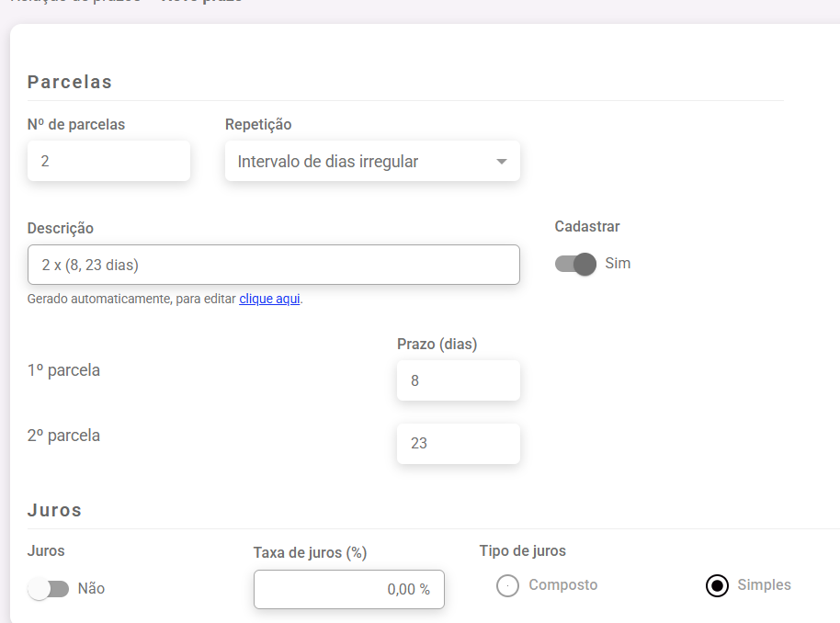Click the "Simples" option label text
840x623 pixels.
click(x=764, y=585)
